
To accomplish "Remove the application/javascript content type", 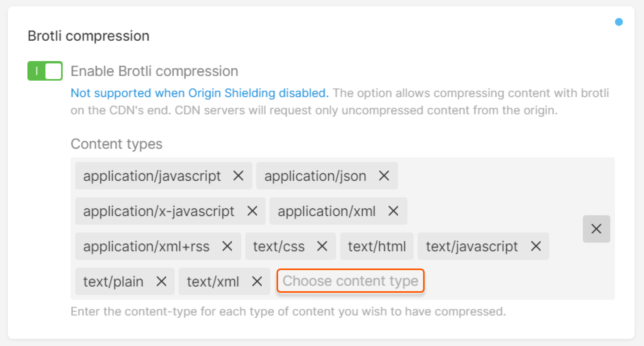I will click(x=238, y=176).
